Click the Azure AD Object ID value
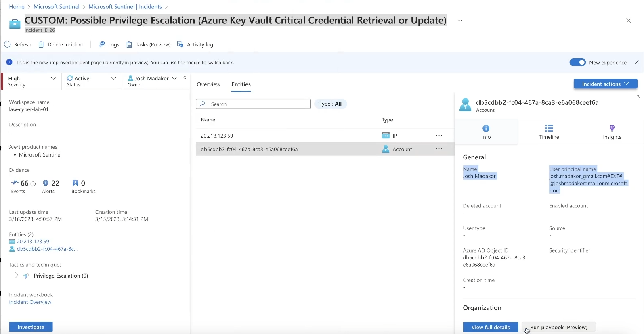Viewport: 644px width, 334px height. point(495,261)
